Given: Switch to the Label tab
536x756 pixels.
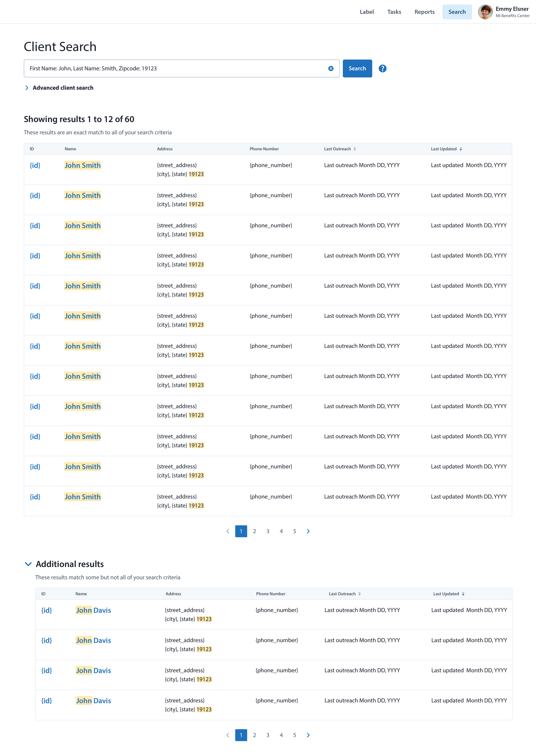Looking at the screenshot, I should 367,12.
